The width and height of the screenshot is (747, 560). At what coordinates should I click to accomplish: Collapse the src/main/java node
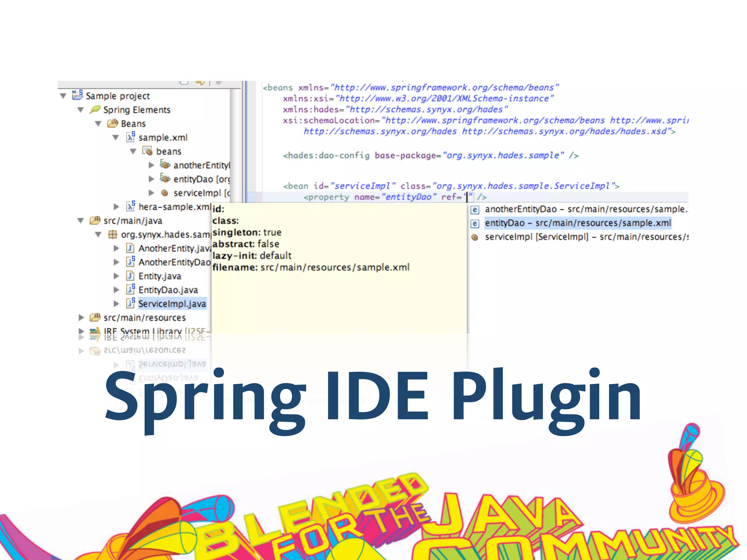point(81,221)
